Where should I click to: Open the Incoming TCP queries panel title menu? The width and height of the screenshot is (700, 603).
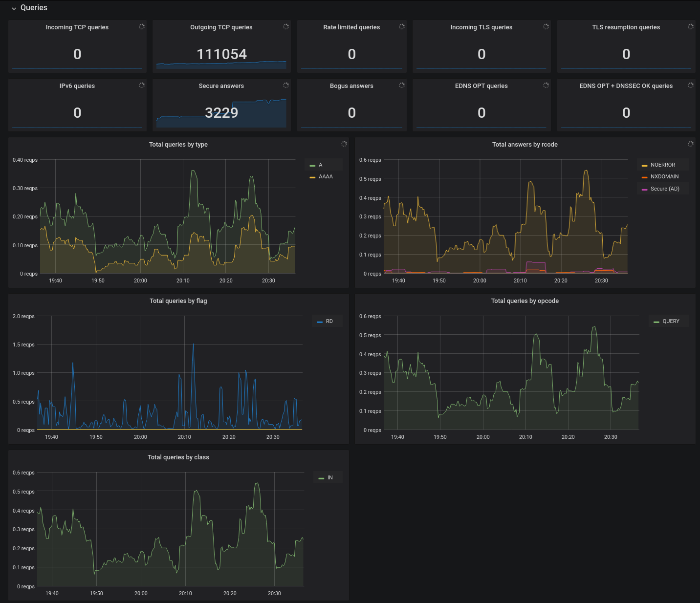pyautogui.click(x=77, y=27)
